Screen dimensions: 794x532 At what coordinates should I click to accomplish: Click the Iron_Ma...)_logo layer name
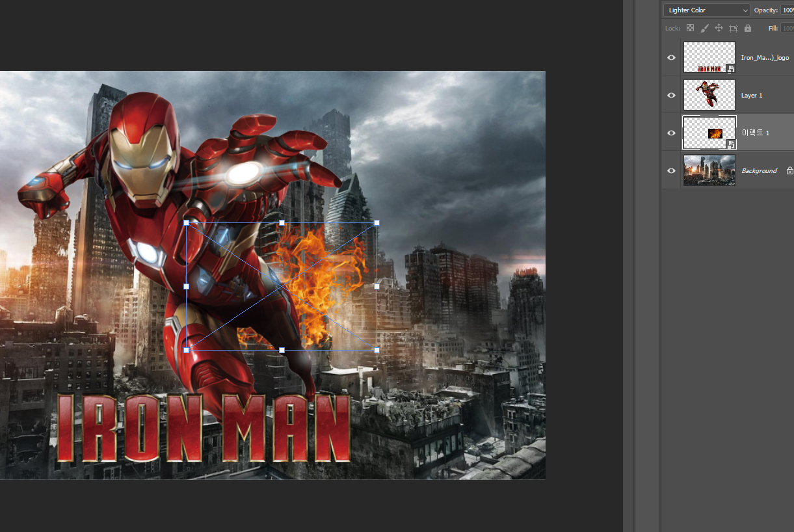[765, 58]
